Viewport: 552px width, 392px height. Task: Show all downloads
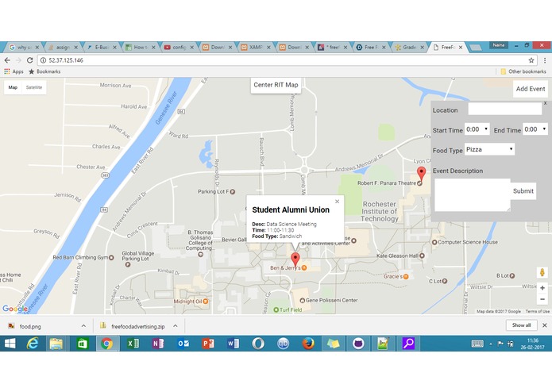coord(521,325)
